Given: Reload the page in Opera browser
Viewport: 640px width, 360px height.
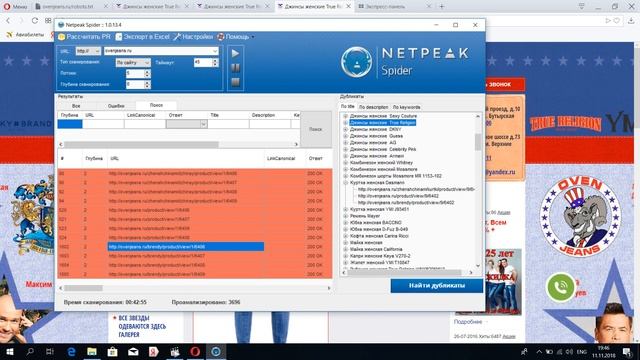Looking at the screenshot, I should [x=35, y=20].
